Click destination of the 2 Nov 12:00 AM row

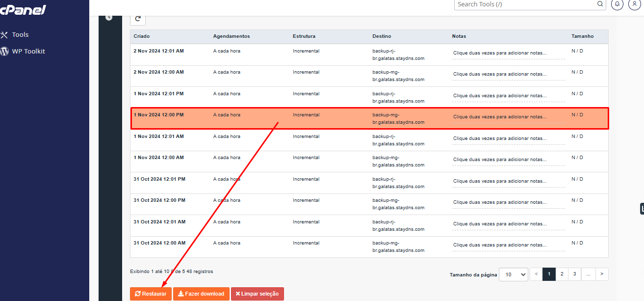[398, 76]
